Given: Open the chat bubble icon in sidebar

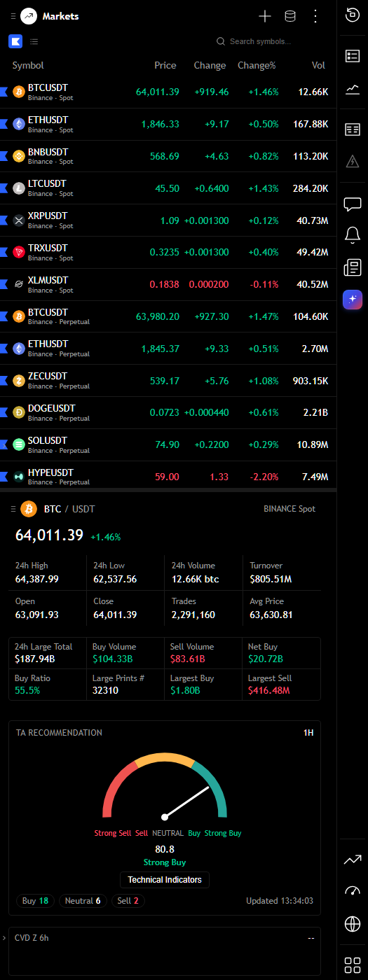Looking at the screenshot, I should [353, 204].
